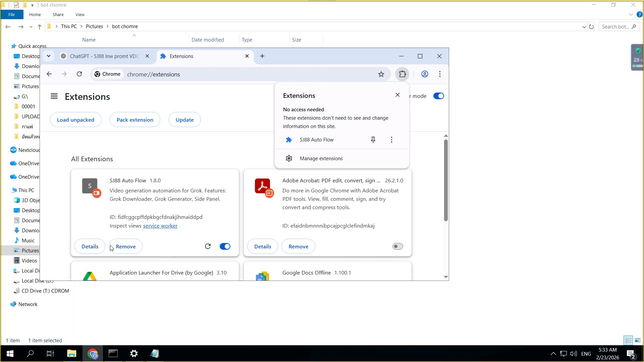644x362 pixels.
Task: Click the extensions page vertical scrollbar
Action: click(446, 181)
